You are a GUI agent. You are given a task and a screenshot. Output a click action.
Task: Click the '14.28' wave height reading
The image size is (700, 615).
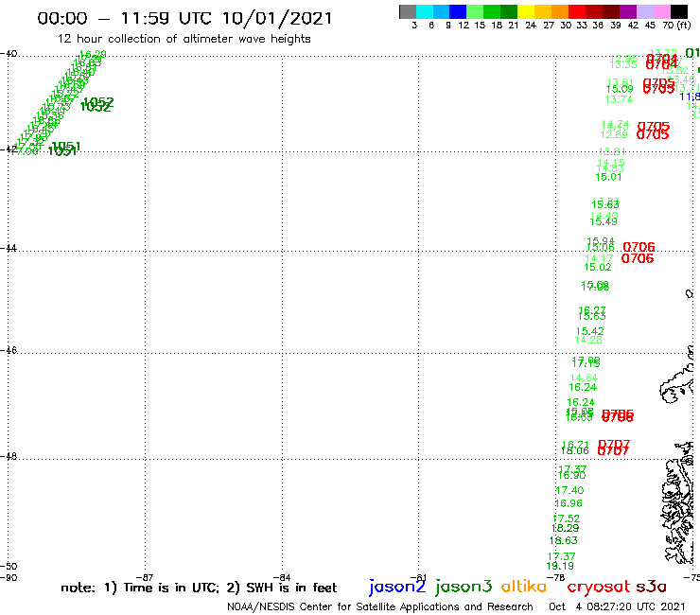(x=588, y=340)
